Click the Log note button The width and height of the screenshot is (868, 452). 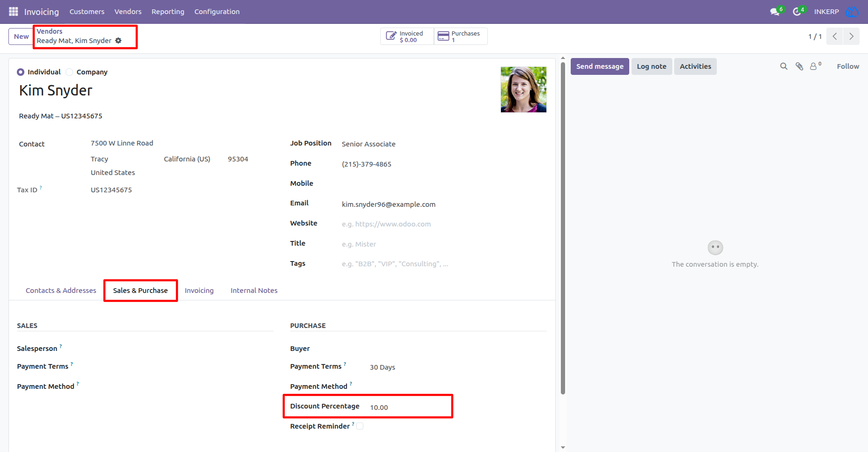click(x=652, y=66)
